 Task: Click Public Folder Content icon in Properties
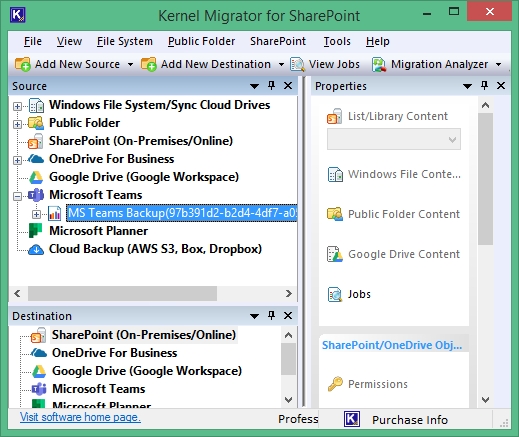point(335,214)
